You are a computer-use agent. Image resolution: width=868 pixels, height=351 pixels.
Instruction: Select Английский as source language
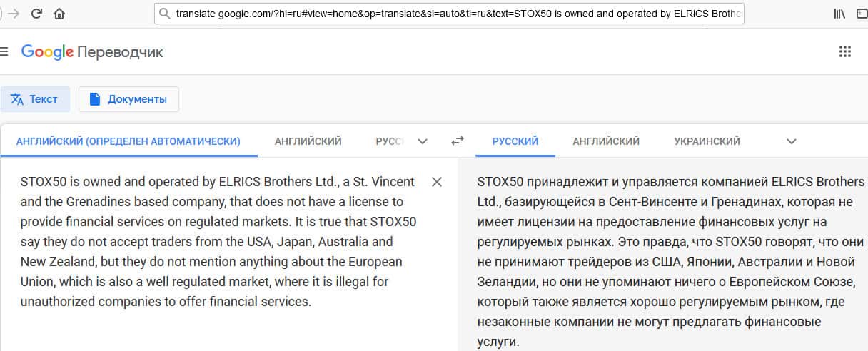[x=308, y=141]
